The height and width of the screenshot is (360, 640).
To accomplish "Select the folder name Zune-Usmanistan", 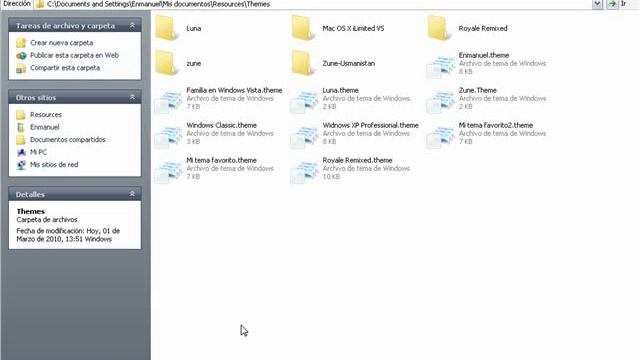I will [349, 63].
